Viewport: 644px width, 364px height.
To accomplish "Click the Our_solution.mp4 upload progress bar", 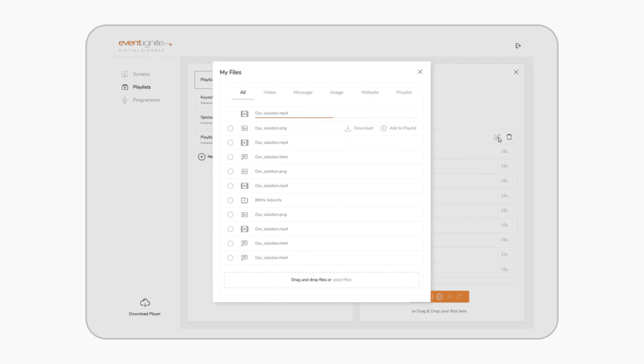I will point(294,117).
